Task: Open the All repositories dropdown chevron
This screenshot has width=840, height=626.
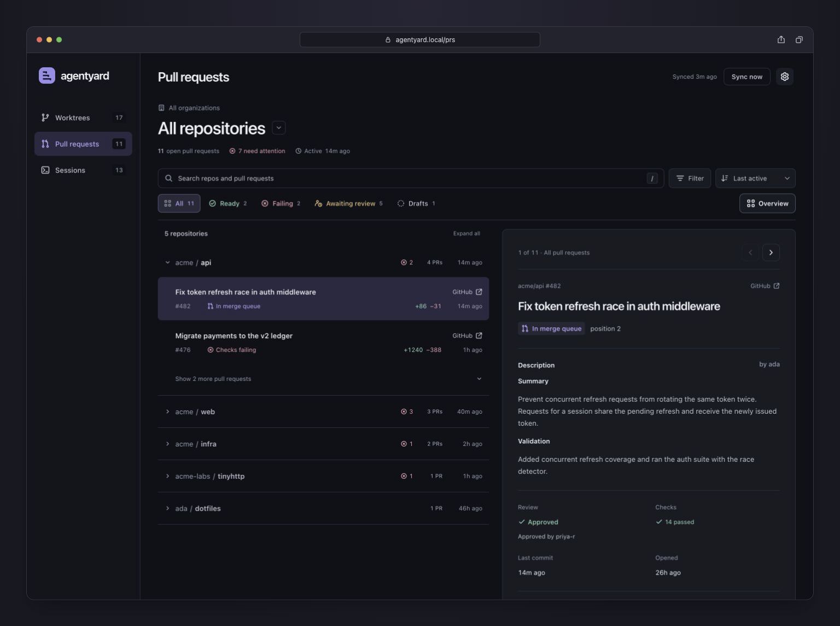Action: coord(279,128)
